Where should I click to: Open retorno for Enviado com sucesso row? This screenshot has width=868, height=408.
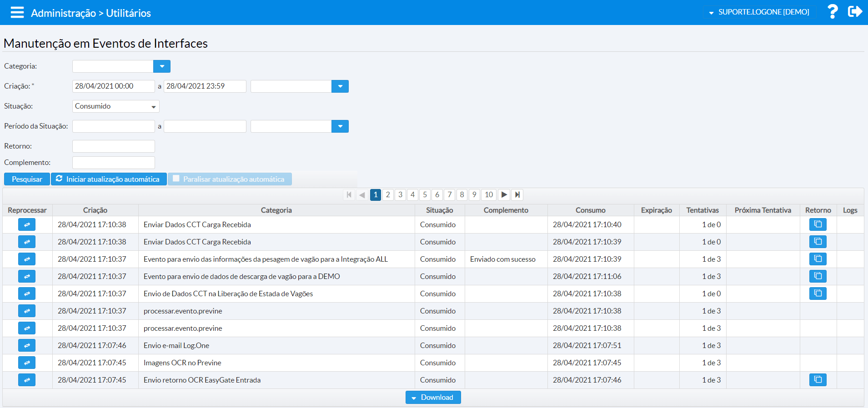coord(818,259)
